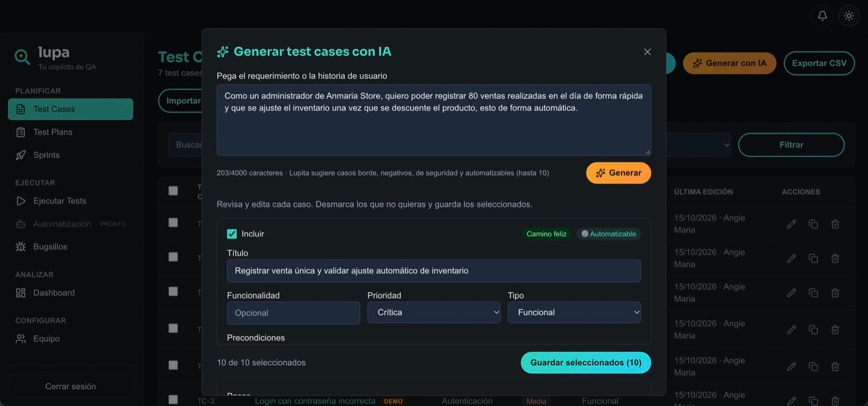
Task: Open the Prioridad dropdown showing Crítica
Action: [x=433, y=312]
